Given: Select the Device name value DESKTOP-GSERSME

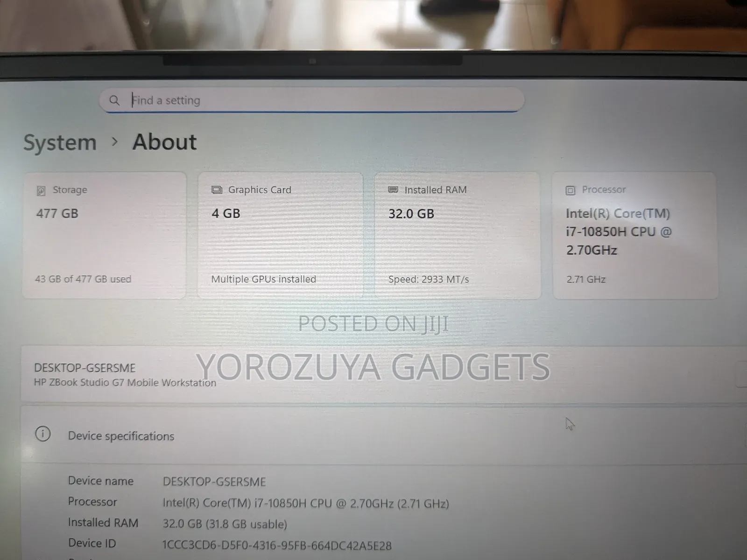Looking at the screenshot, I should point(214,482).
